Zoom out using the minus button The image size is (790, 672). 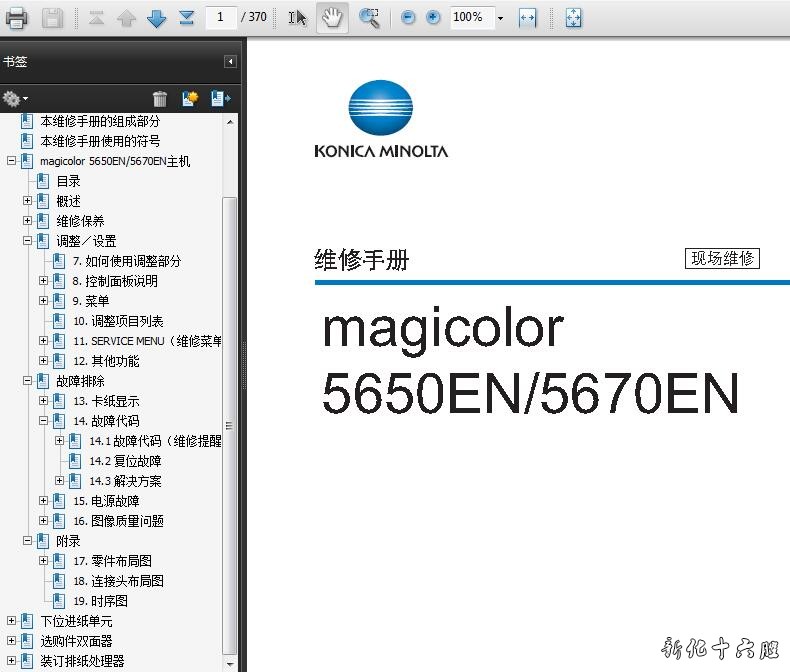[408, 17]
